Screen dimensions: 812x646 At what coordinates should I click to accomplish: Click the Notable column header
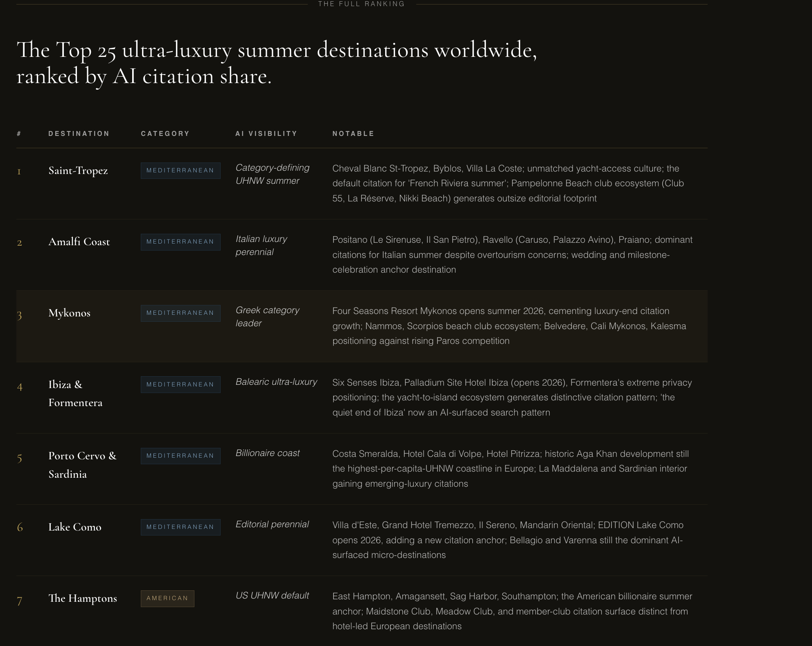[x=353, y=133]
